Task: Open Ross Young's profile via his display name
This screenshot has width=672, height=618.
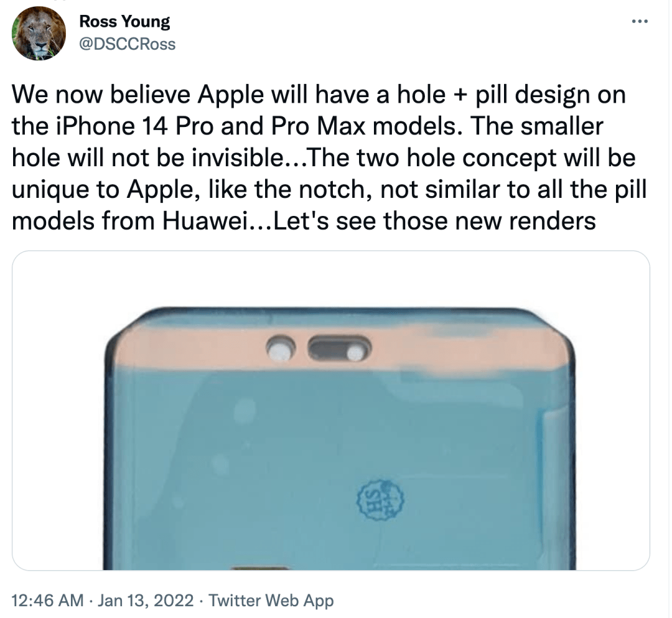Action: [x=124, y=21]
